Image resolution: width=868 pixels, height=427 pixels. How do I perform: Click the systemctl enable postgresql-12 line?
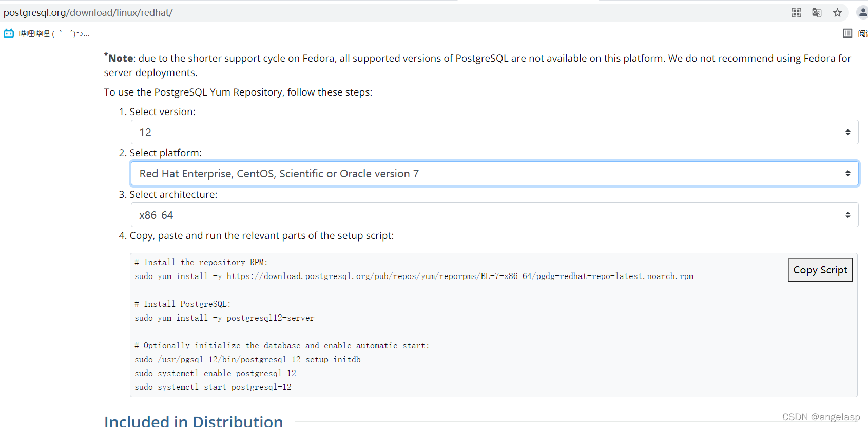coord(215,374)
